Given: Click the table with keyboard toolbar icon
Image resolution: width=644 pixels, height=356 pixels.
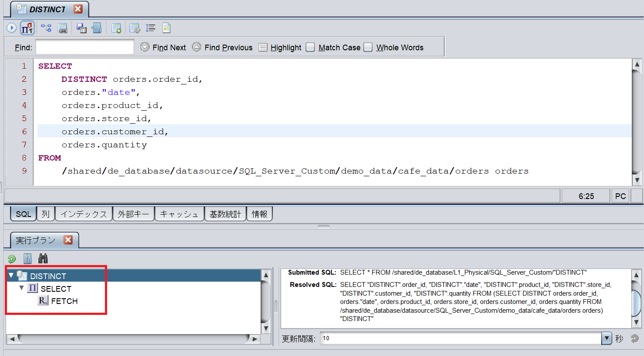Looking at the screenshot, I should pyautogui.click(x=63, y=28).
